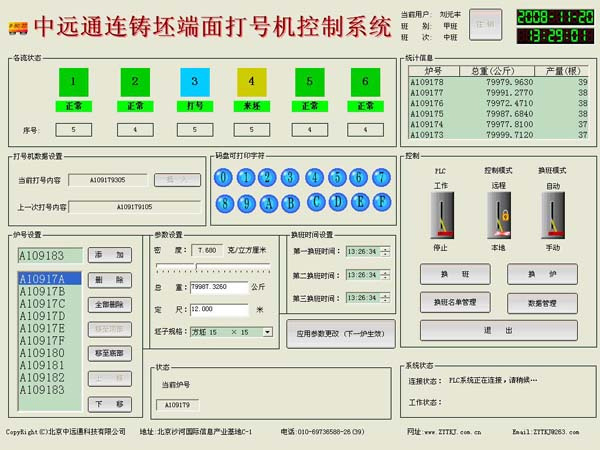
Task: Select A109181 in furnace number list
Action: click(x=43, y=365)
